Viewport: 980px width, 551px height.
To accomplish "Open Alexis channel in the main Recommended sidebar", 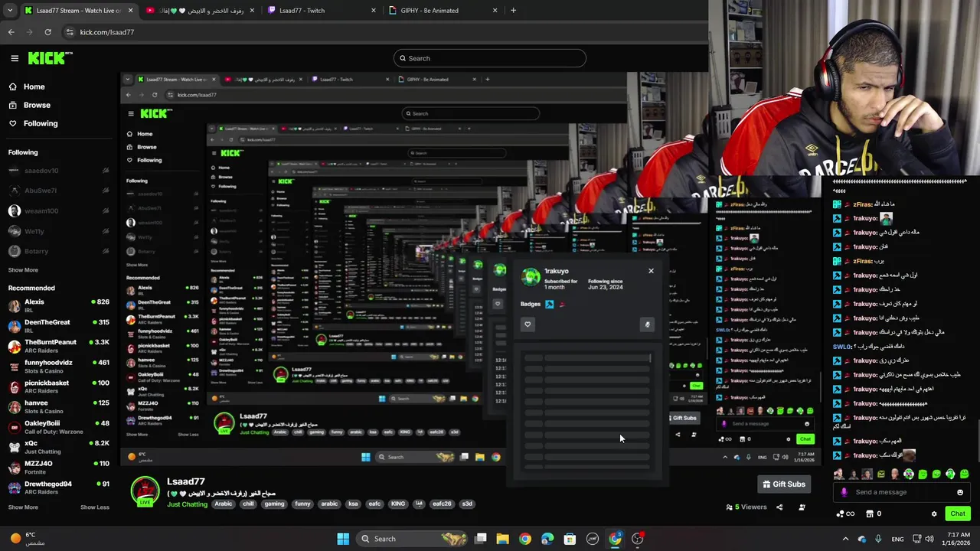I will 58,305.
